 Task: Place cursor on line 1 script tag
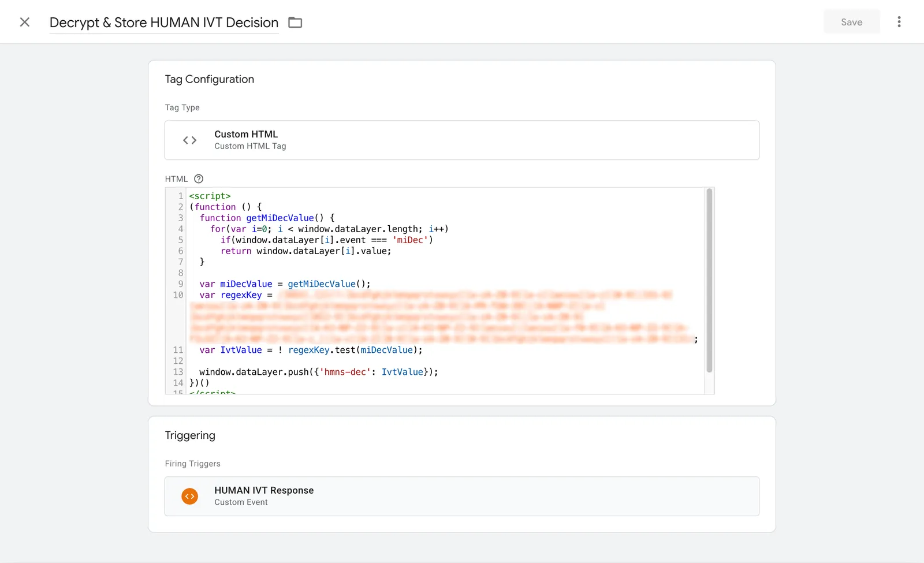[x=210, y=196]
